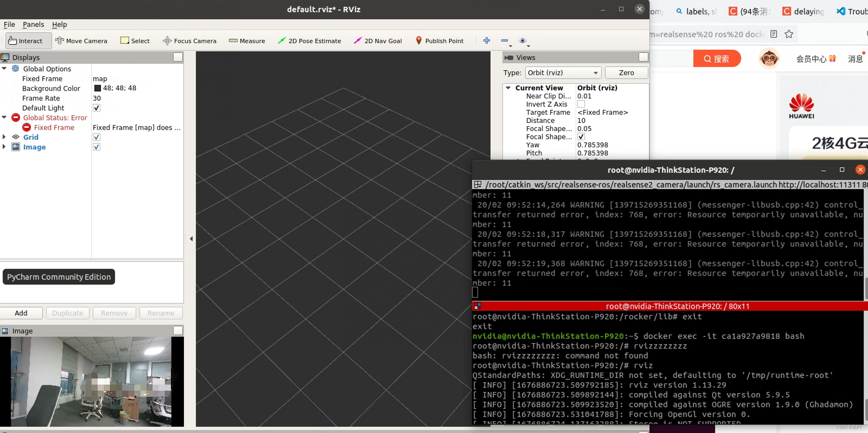Viewport: 868px width, 433px height.
Task: Collapse the Global Options tree item
Action: pyautogui.click(x=4, y=68)
